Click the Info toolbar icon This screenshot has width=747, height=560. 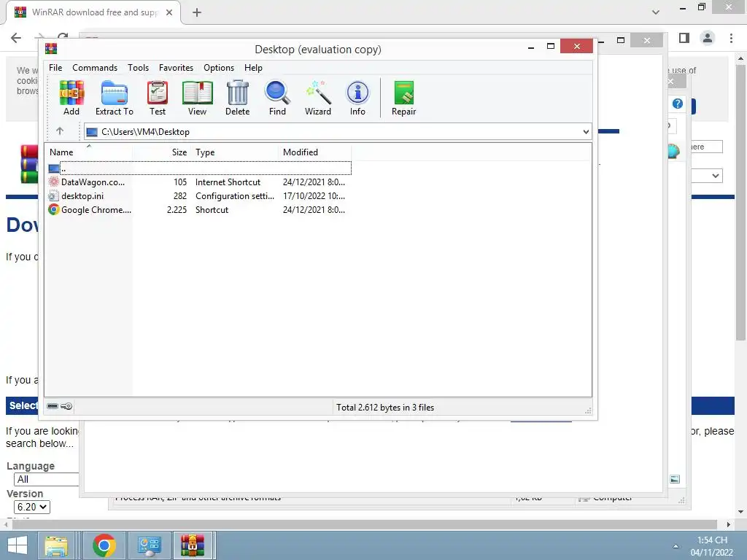pos(357,98)
